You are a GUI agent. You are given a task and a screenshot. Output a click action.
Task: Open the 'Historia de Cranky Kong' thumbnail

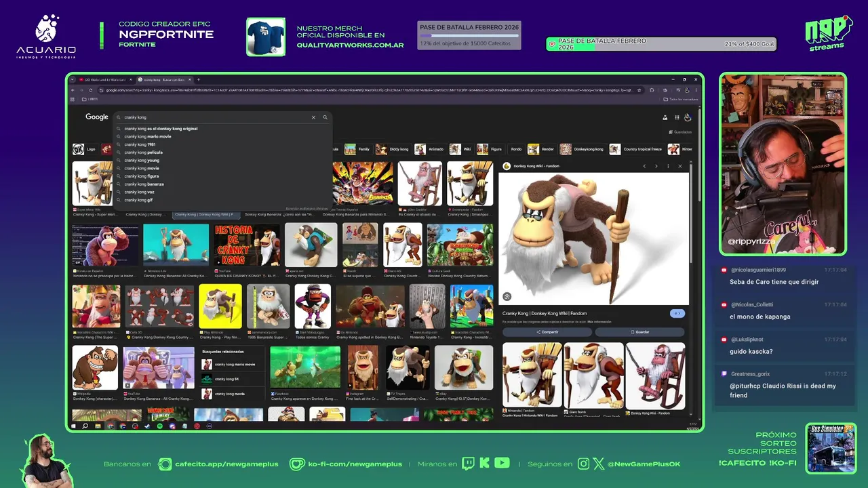[x=247, y=245]
